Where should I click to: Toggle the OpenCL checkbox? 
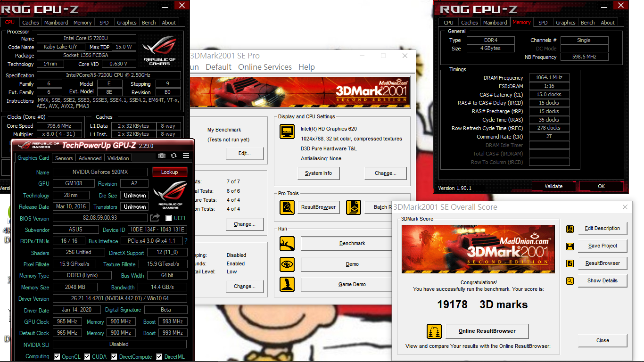[57, 357]
